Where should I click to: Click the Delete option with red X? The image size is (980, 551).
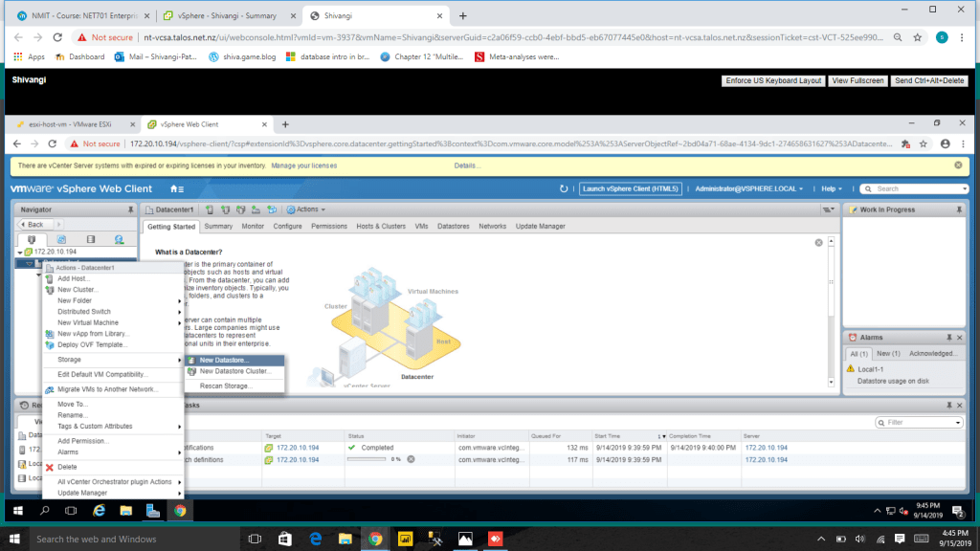pos(66,467)
